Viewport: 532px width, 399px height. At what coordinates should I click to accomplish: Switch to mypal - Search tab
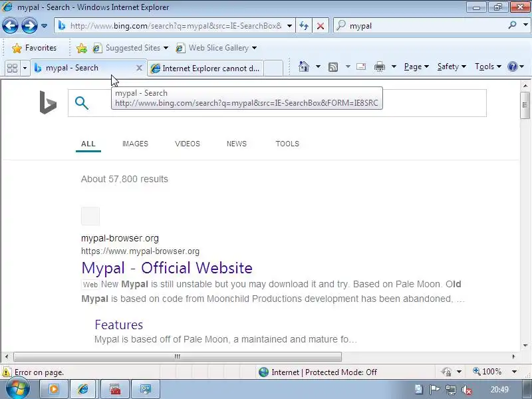pyautogui.click(x=81, y=68)
